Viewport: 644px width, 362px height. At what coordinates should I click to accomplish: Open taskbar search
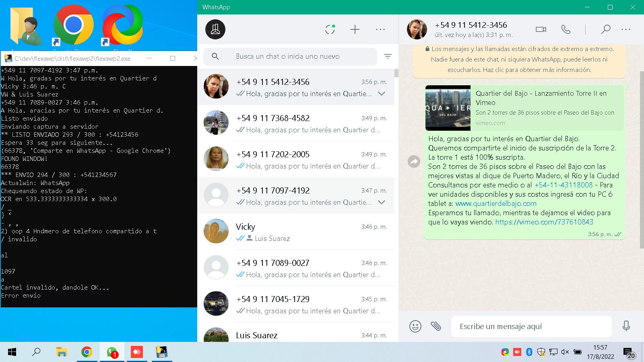[x=36, y=352]
